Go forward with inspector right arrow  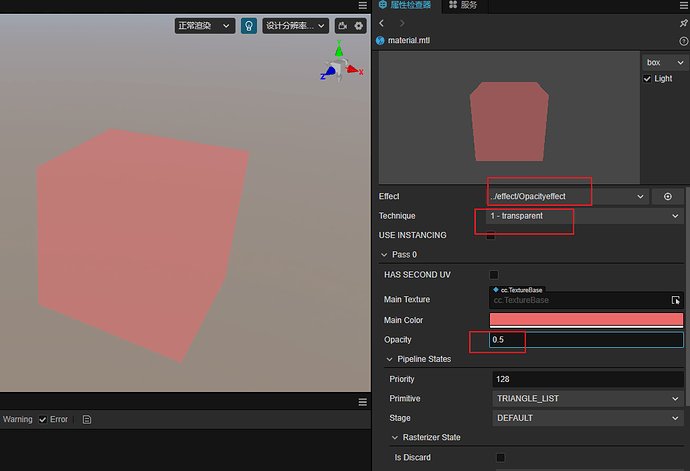[402, 23]
